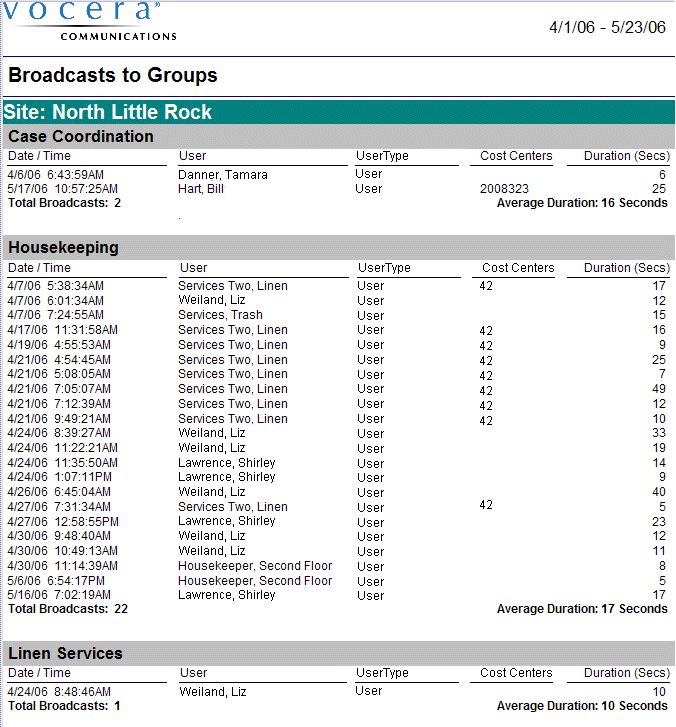Click Duration (Secs) header in Housekeeping section

tap(626, 268)
